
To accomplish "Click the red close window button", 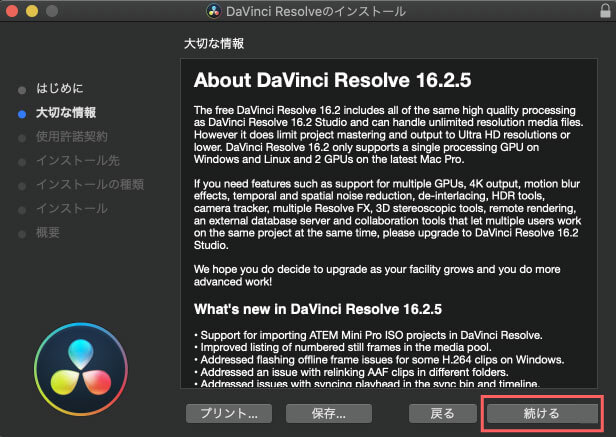I will tap(12, 11).
